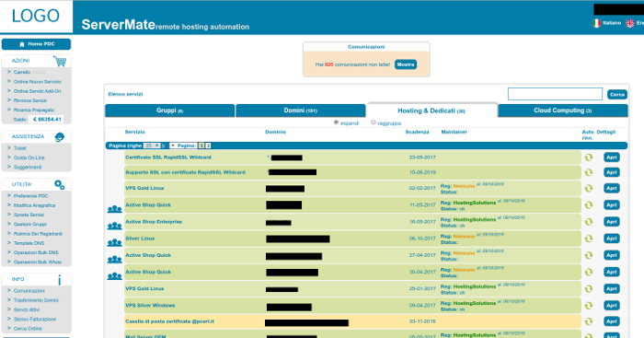Select the Hosting & Dedicati tab
The height and width of the screenshot is (338, 644).
431,111
